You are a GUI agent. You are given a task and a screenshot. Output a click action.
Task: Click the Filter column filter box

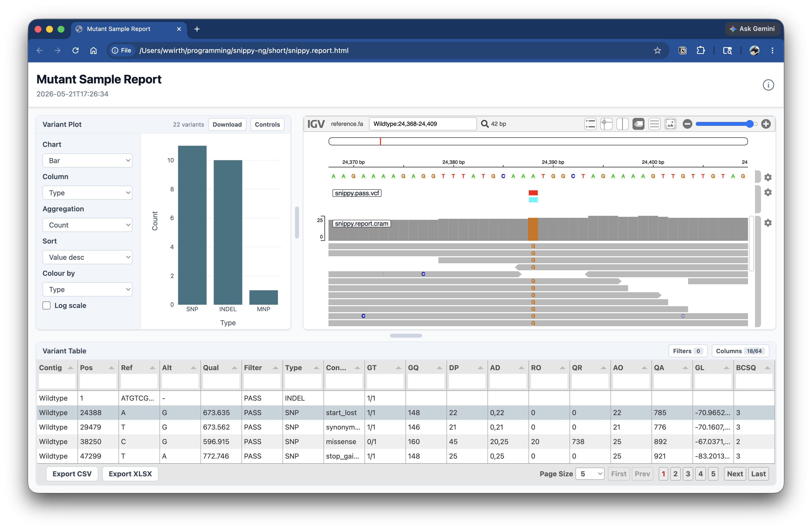pos(262,381)
